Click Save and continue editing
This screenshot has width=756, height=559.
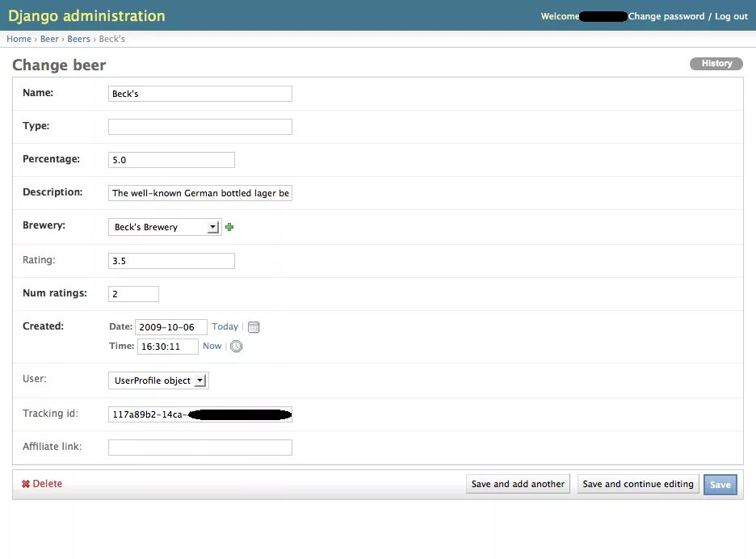click(638, 484)
